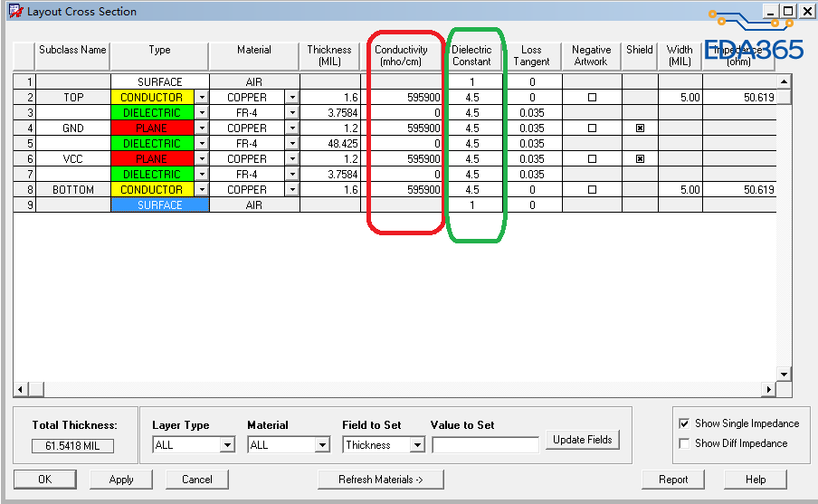Toggle Shield checkbox for GND layer

[x=640, y=128]
